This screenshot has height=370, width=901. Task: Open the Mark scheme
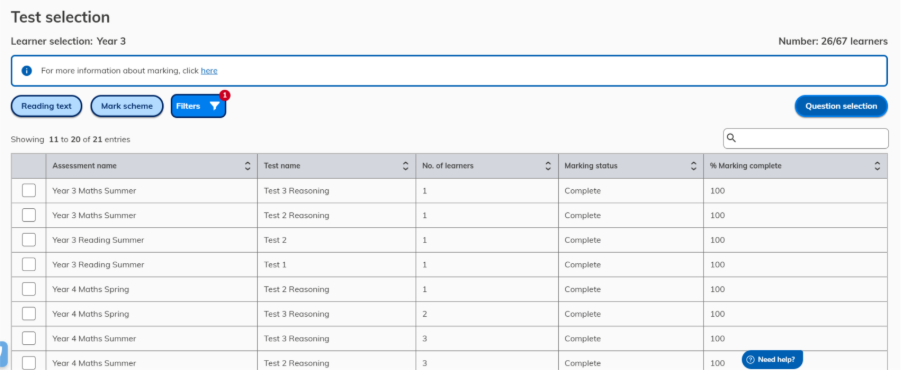tap(127, 106)
